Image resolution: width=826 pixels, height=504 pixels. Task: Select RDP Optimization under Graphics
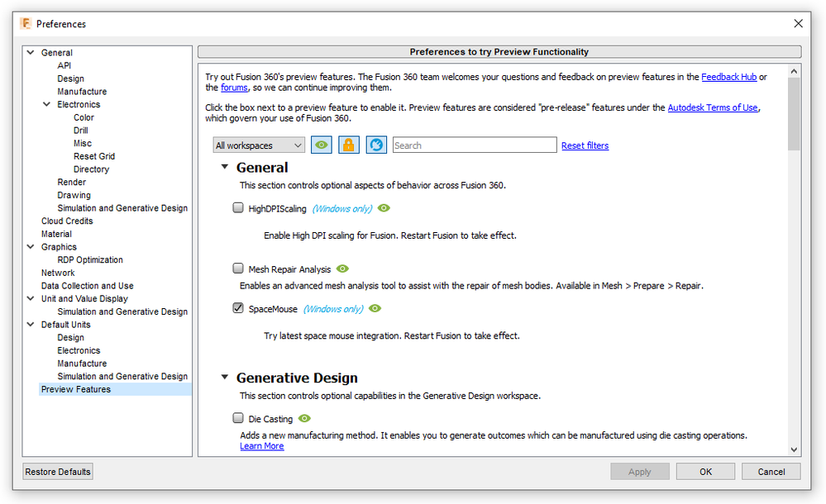(x=90, y=259)
